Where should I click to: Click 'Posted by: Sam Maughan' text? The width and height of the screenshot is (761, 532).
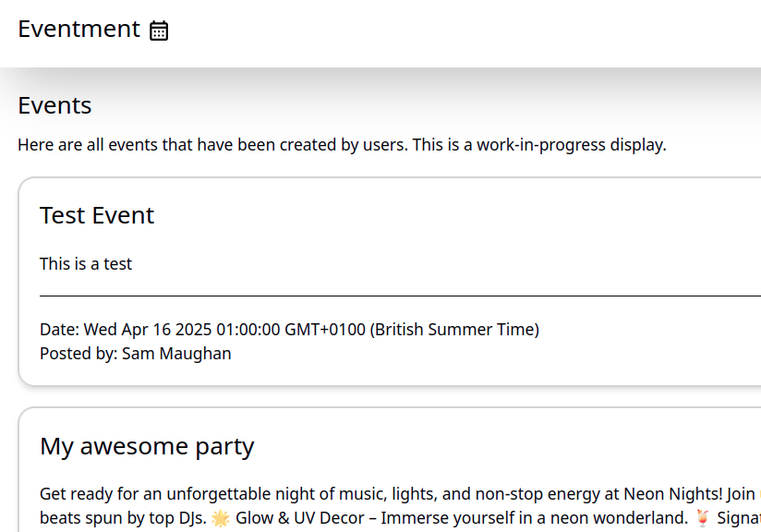click(x=135, y=354)
